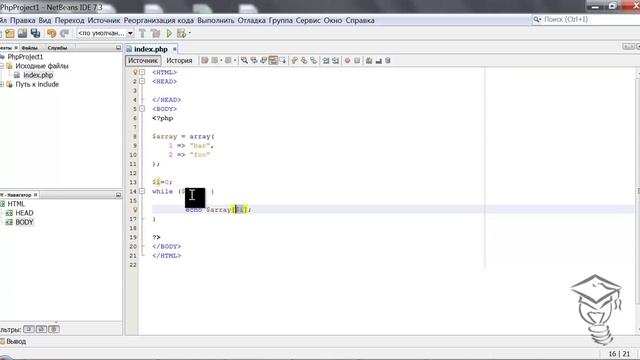Open Forward navigation dropdown arrow in editor toolbar
The width and height of the screenshot is (640, 360).
coord(235,60)
